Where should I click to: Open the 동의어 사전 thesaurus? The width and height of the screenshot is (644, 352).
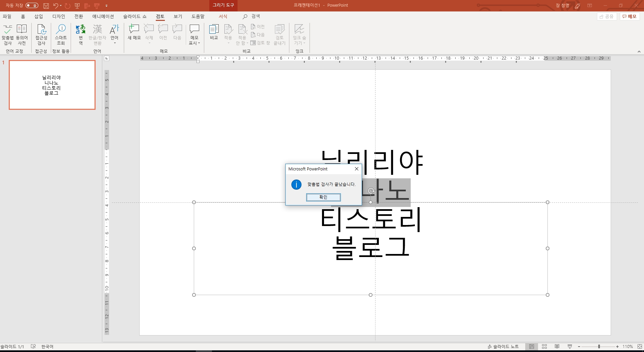point(22,35)
